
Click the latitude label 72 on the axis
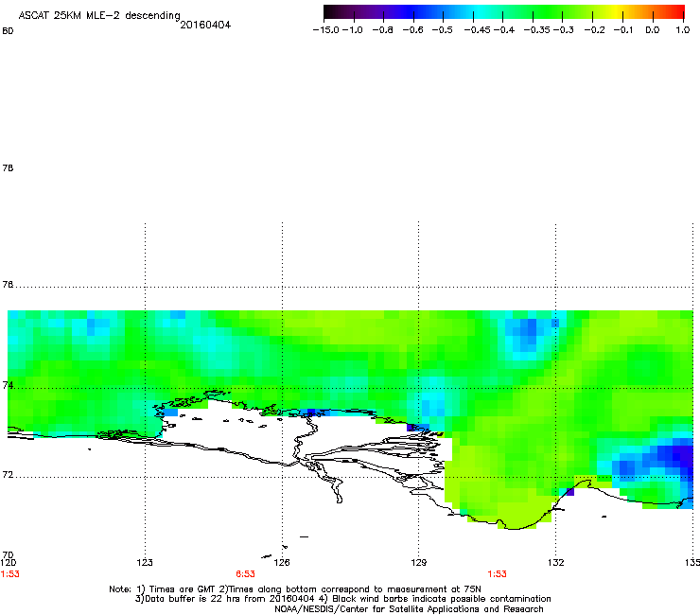coord(8,474)
